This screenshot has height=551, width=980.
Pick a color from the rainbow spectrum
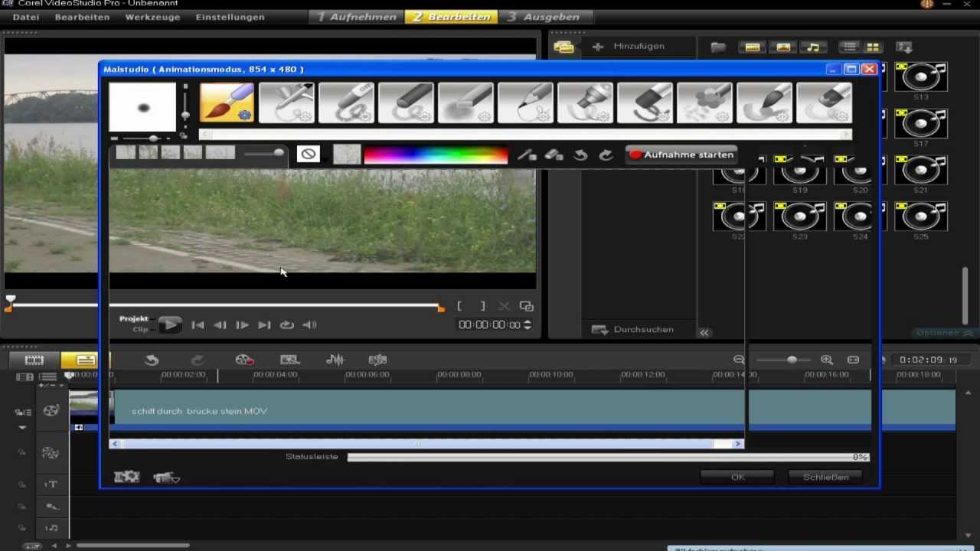(436, 155)
